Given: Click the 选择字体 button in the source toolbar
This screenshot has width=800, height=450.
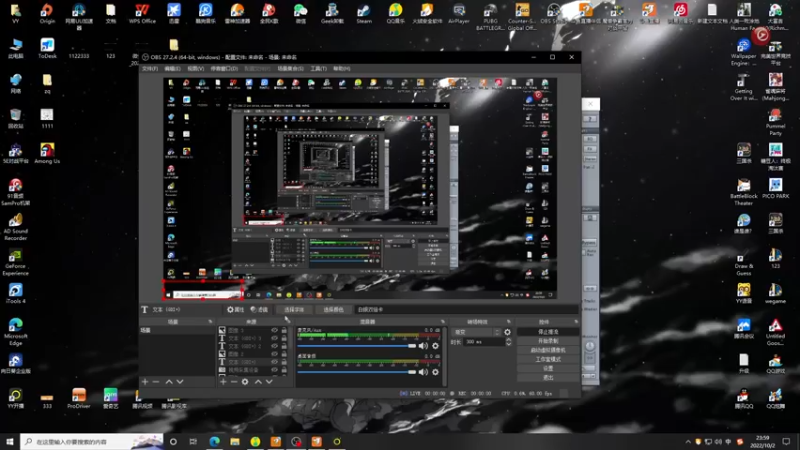Looking at the screenshot, I should [294, 310].
